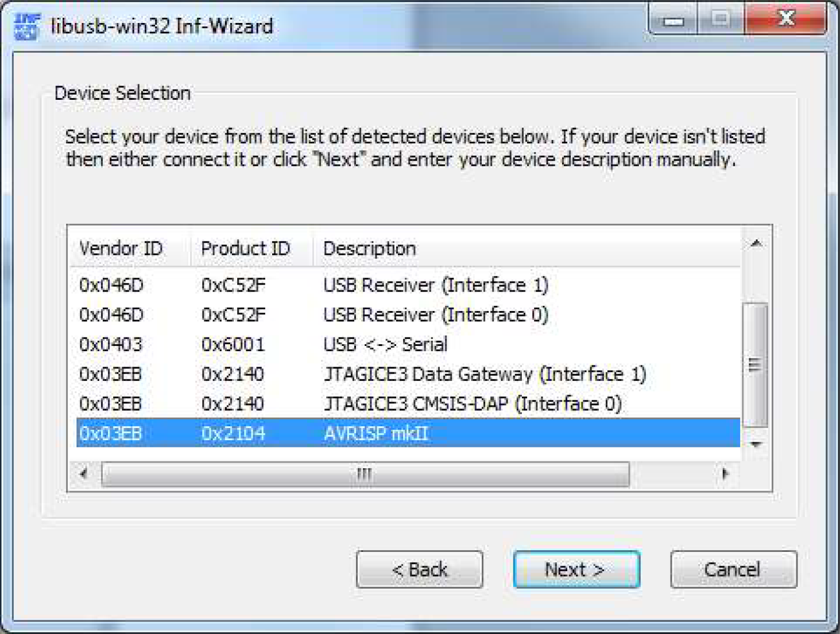The image size is (840, 634).
Task: Click the libusb-win32 Inf-Wizard title bar icon
Action: click(26, 27)
